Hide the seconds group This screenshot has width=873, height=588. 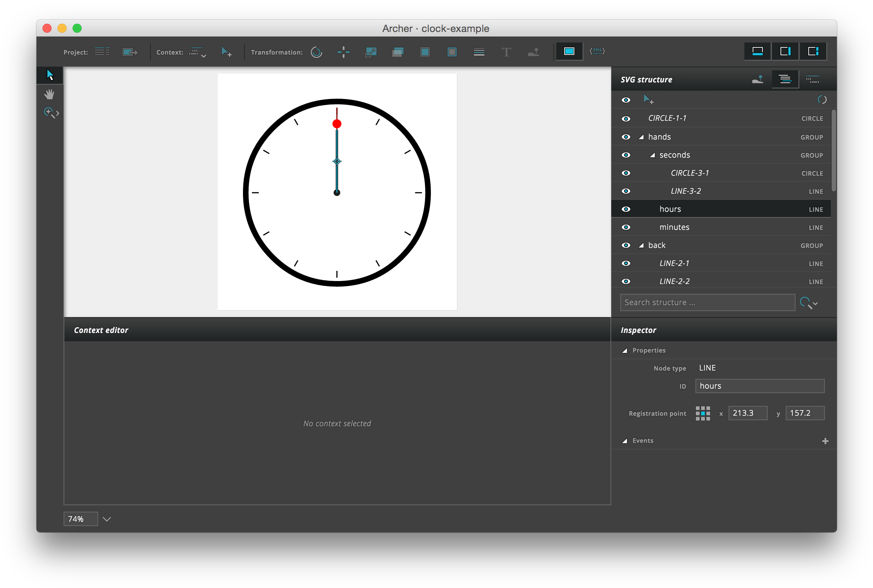(626, 155)
